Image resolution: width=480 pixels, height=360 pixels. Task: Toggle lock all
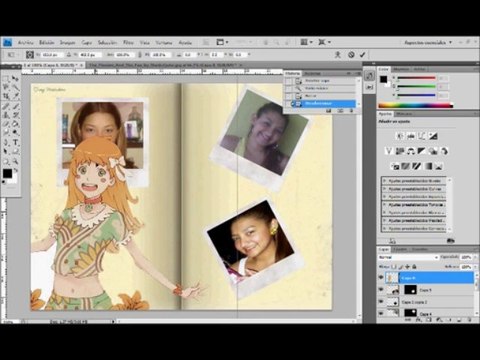tap(414, 267)
